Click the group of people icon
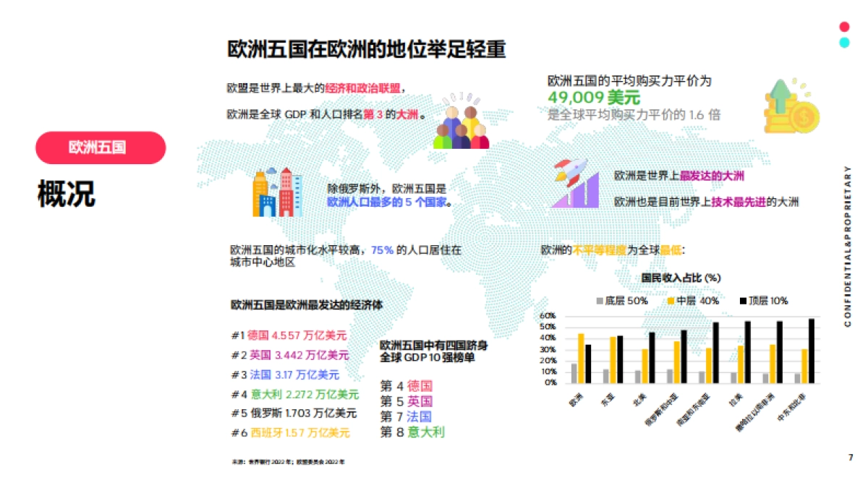 pos(463,119)
